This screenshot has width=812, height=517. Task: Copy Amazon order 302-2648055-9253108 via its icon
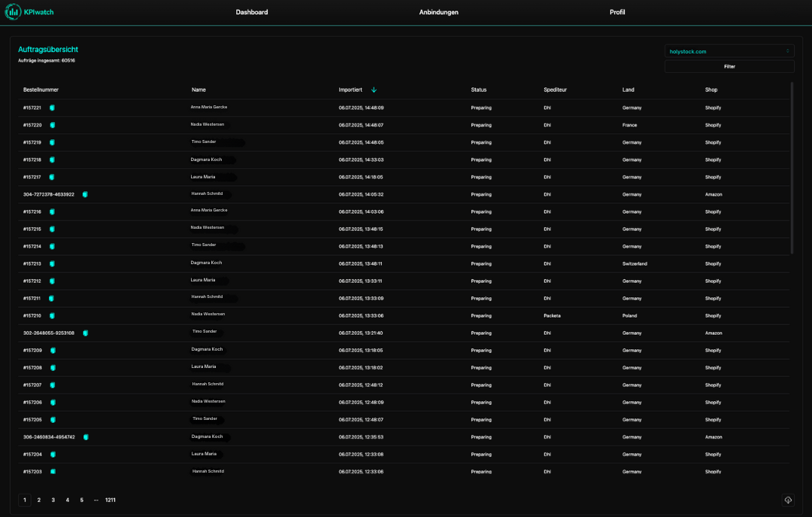point(85,333)
